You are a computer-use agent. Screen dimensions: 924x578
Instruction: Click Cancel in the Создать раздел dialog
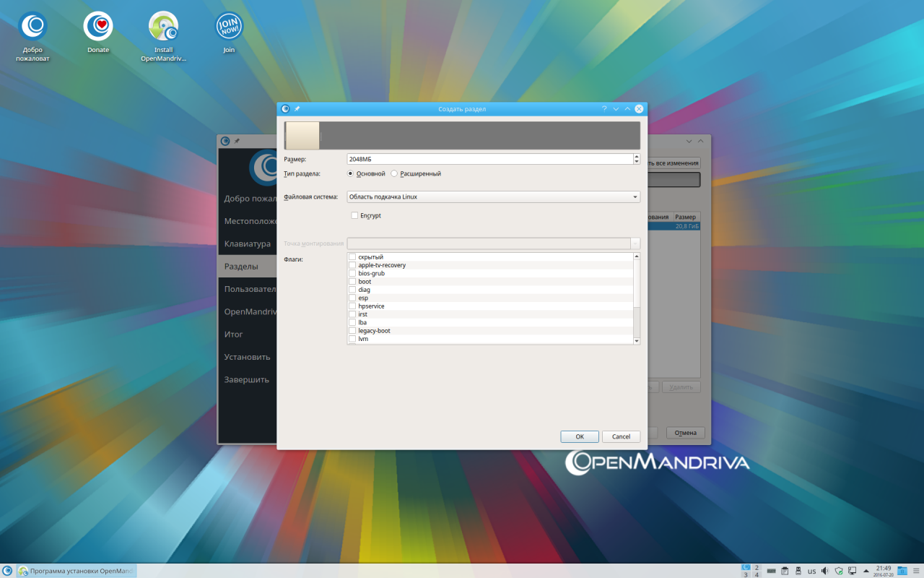coord(622,436)
